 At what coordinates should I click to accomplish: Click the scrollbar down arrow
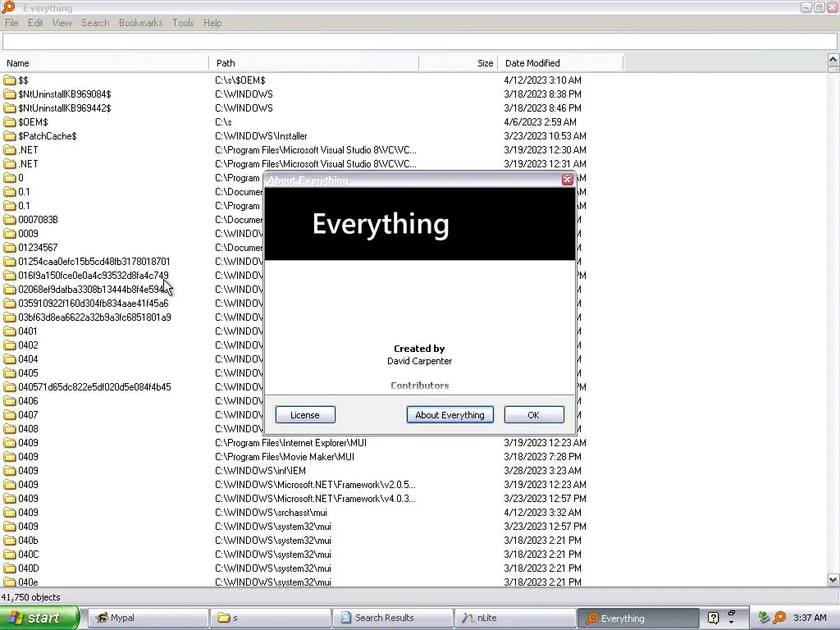point(833,580)
